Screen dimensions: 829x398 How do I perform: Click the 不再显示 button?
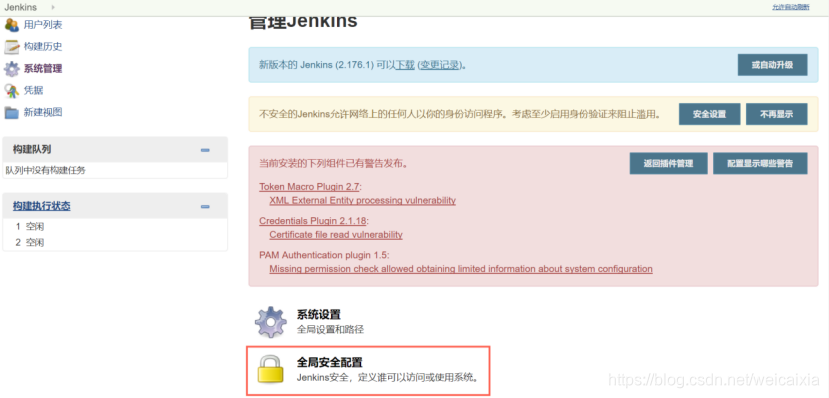(x=777, y=114)
